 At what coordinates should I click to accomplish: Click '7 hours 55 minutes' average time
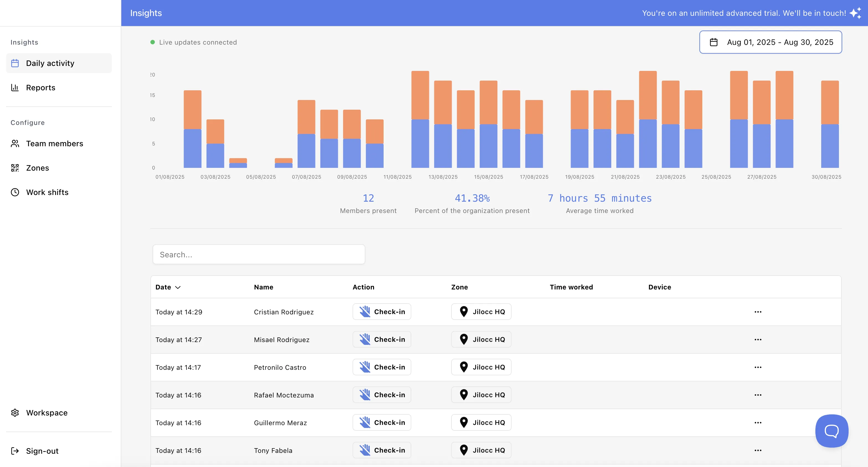[x=599, y=198]
